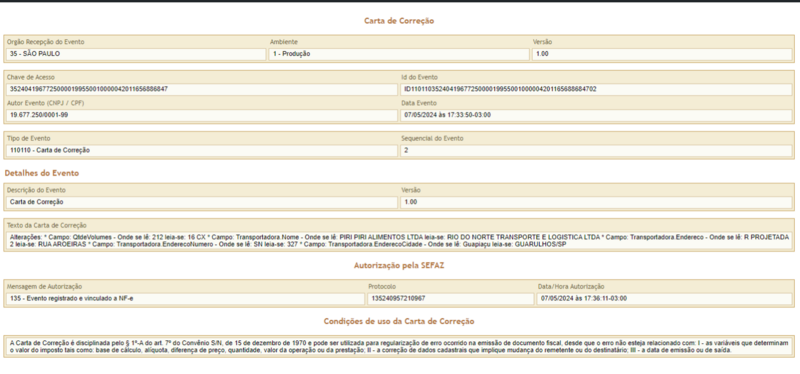
Task: Select the Protocolo number 135240957210967
Action: [451, 299]
